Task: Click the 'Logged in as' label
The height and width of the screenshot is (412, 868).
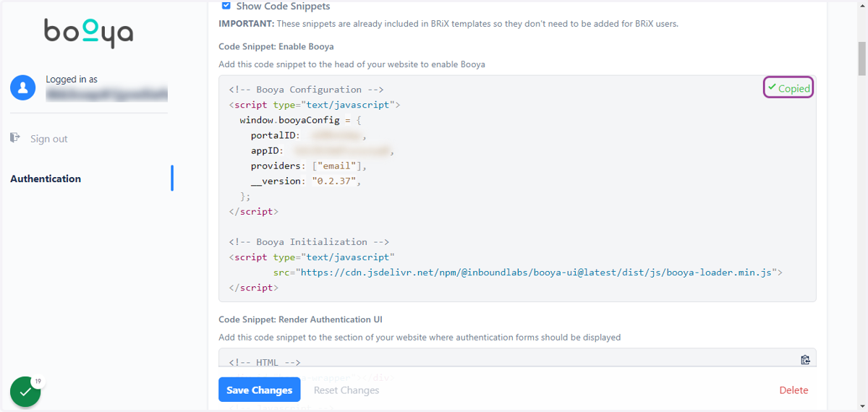Action: coord(72,80)
